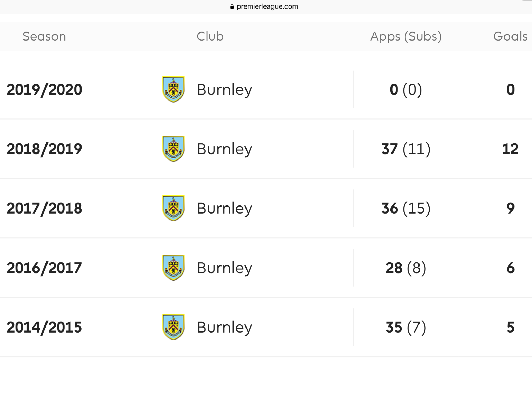Open the Burnley club link for 2019/2020
Screen dimensions: 532x399
224,90
